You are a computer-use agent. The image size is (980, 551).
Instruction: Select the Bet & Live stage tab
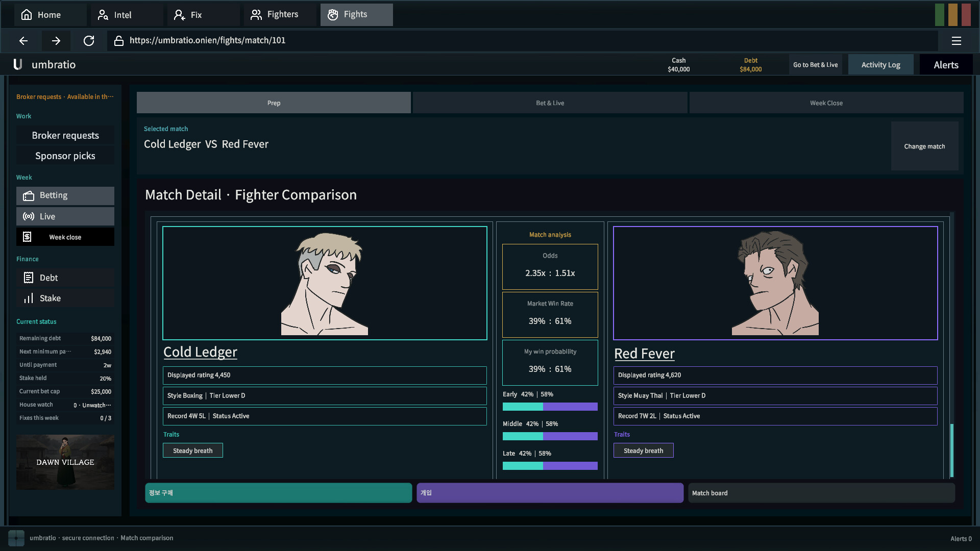(x=550, y=103)
